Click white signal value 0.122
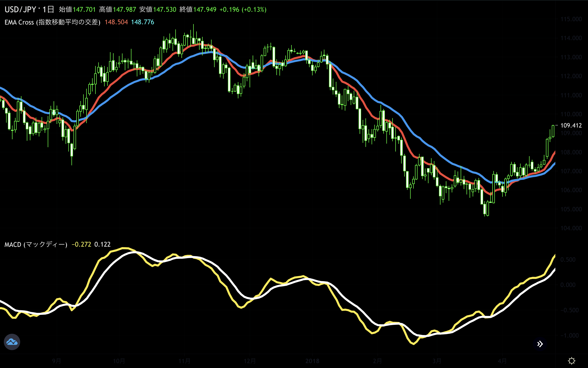The height and width of the screenshot is (368, 588). click(x=102, y=245)
